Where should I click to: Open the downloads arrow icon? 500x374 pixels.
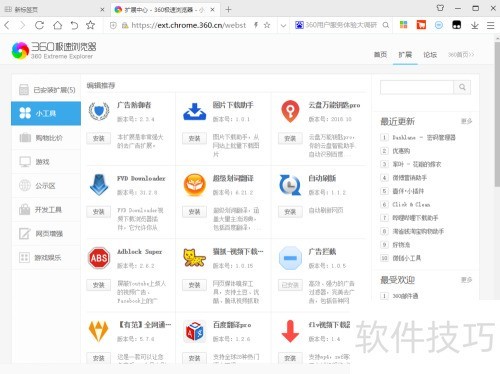(x=475, y=25)
